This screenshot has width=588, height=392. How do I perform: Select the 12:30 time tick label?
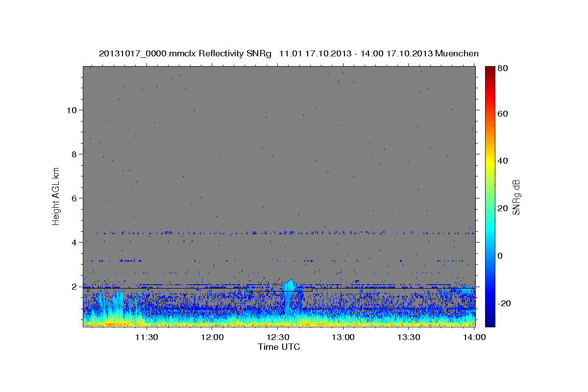pos(277,337)
